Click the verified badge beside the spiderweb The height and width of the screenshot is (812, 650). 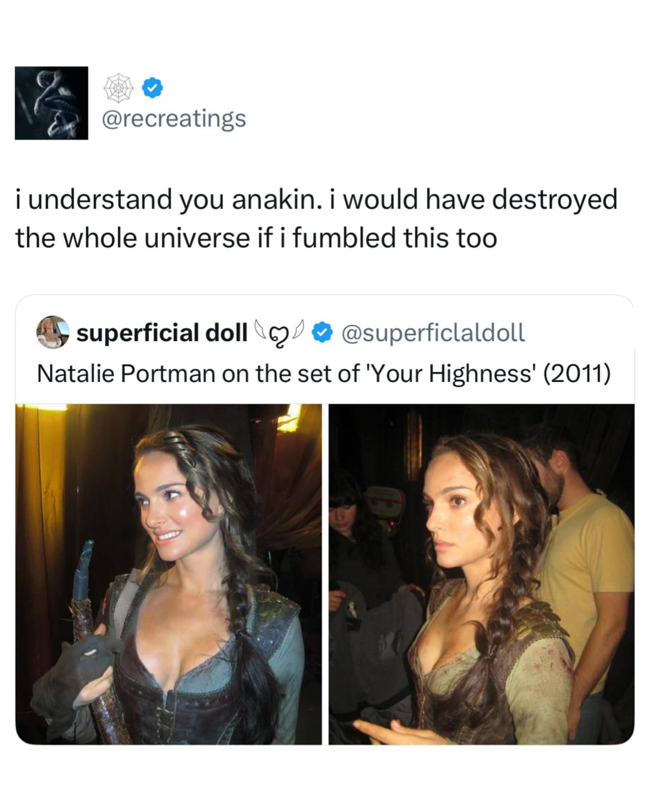pos(153,88)
